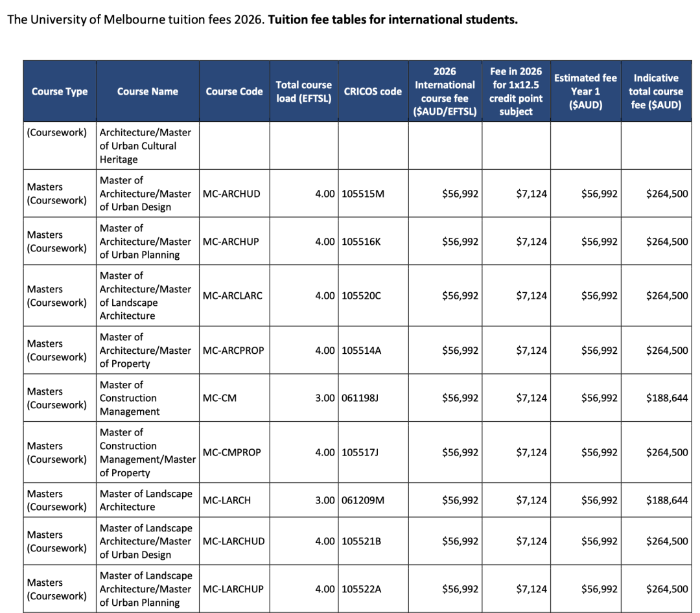
Task: Click CRICOS code 061209M
Action: pos(362,500)
